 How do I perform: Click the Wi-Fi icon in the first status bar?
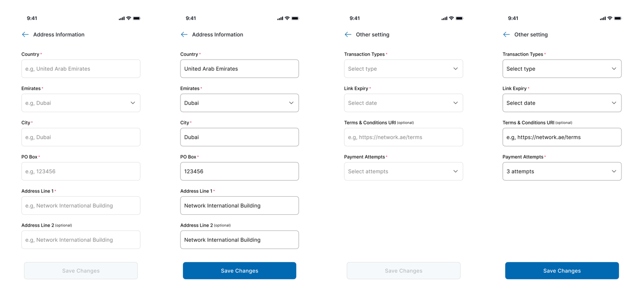[x=128, y=18]
